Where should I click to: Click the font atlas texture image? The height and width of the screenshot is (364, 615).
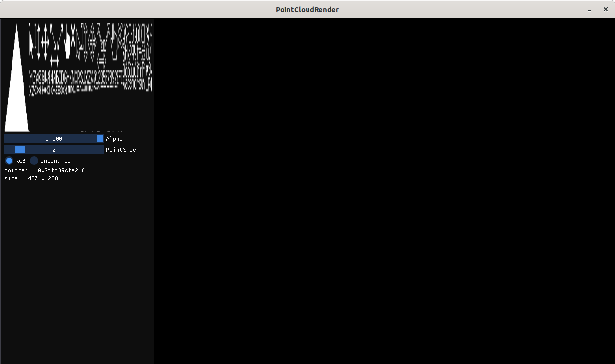(79, 77)
